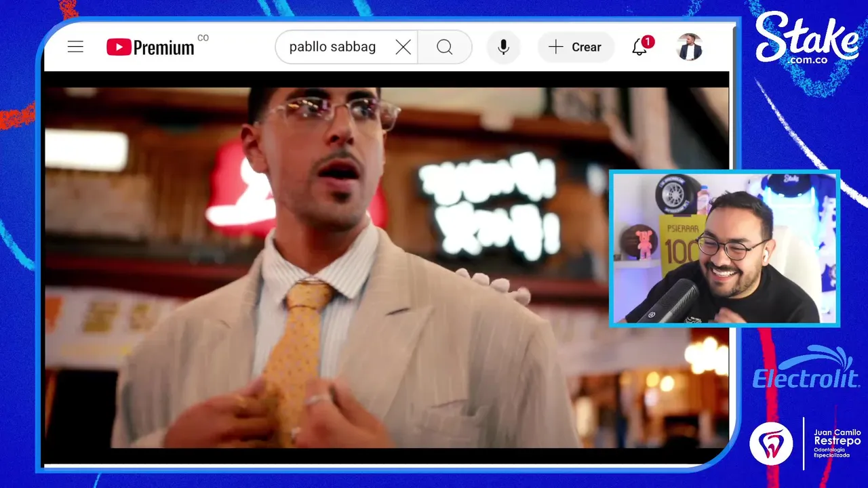Open notifications bell with 1 alert

pos(641,46)
